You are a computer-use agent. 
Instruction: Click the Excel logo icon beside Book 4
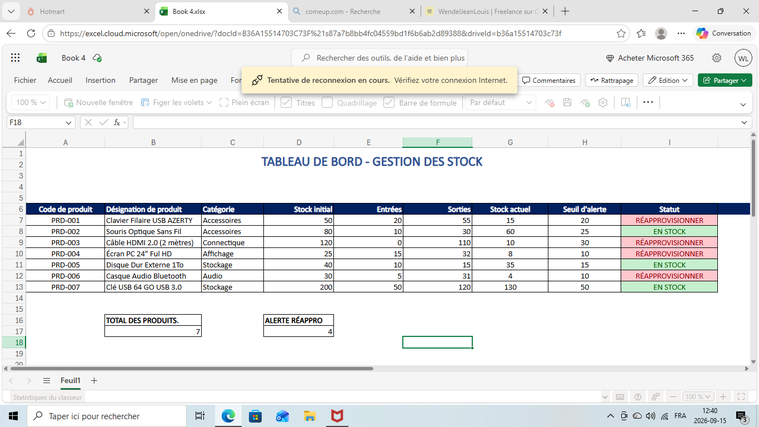click(x=42, y=58)
